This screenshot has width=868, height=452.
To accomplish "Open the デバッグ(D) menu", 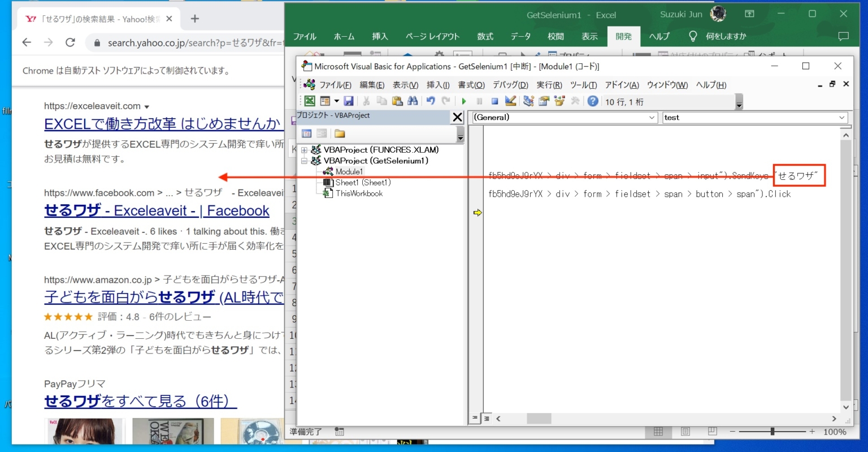I will [x=510, y=85].
